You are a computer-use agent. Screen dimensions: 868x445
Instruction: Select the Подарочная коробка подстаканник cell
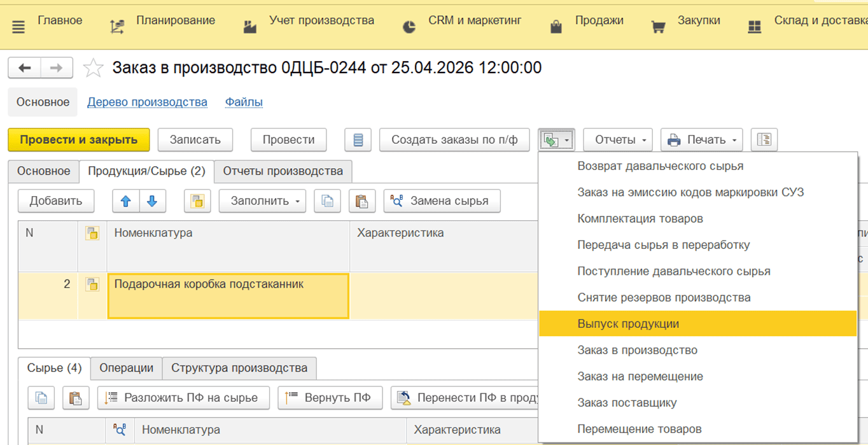pos(228,295)
